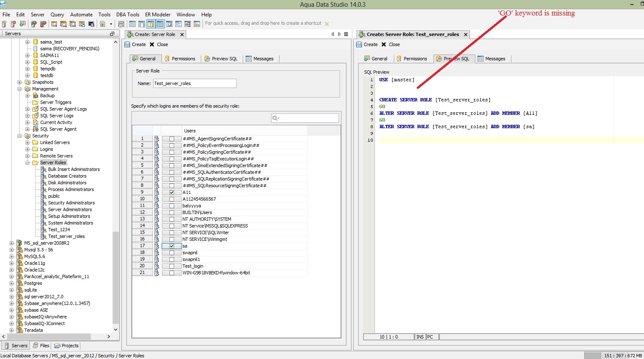Click the Current Activity icon

pyautogui.click(x=36, y=122)
